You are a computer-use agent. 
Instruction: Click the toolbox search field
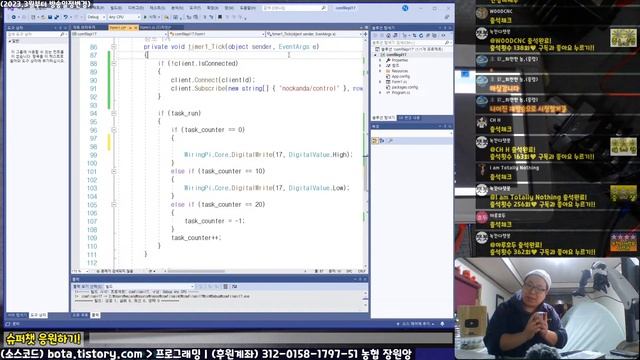36,35
